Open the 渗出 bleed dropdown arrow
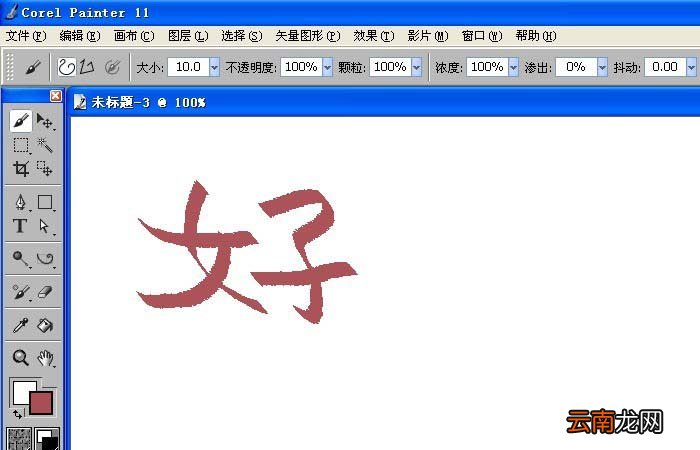Image resolution: width=700 pixels, height=450 pixels. [x=602, y=67]
